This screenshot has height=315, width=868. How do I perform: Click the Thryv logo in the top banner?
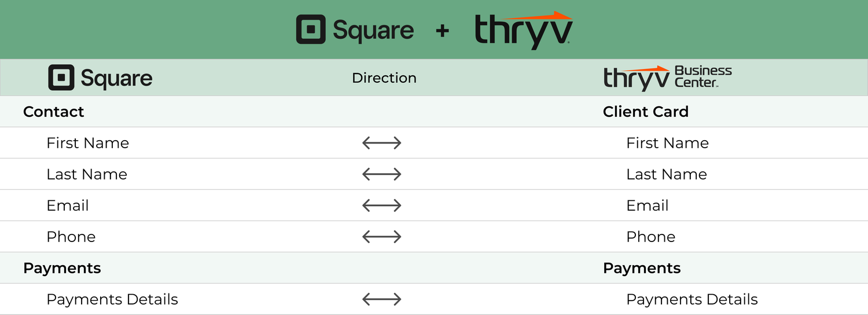(x=523, y=30)
